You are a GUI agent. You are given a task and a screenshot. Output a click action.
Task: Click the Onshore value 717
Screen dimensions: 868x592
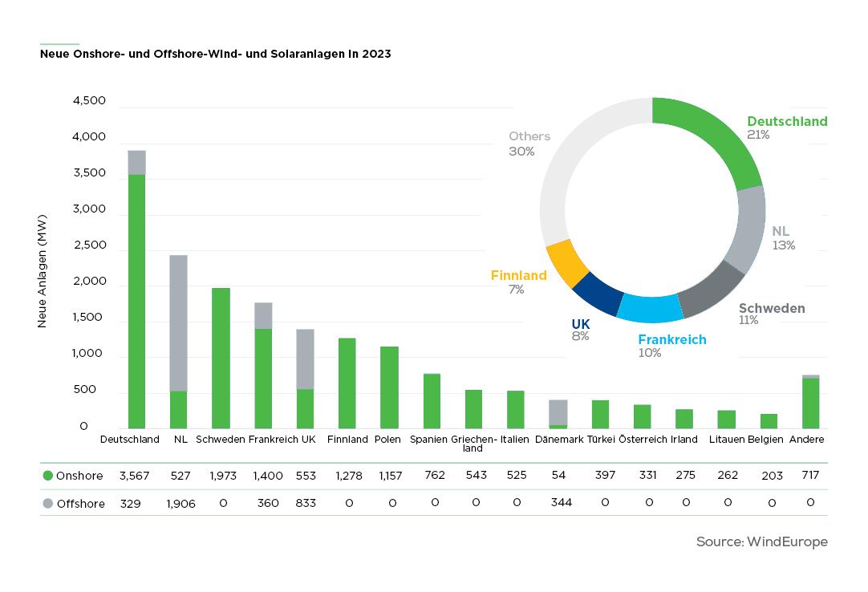[x=810, y=475]
